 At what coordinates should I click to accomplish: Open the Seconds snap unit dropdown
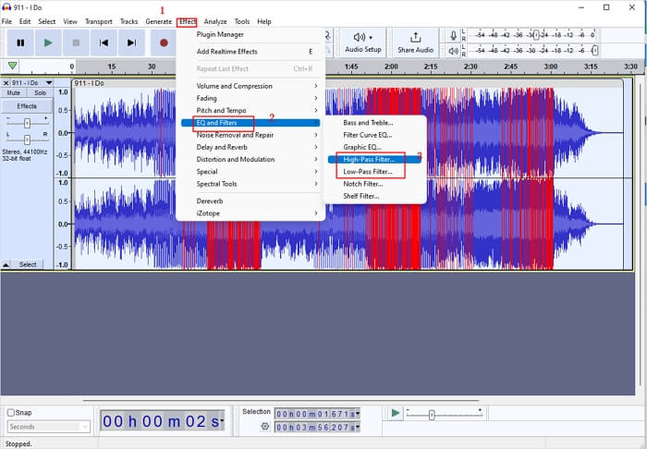click(x=47, y=427)
